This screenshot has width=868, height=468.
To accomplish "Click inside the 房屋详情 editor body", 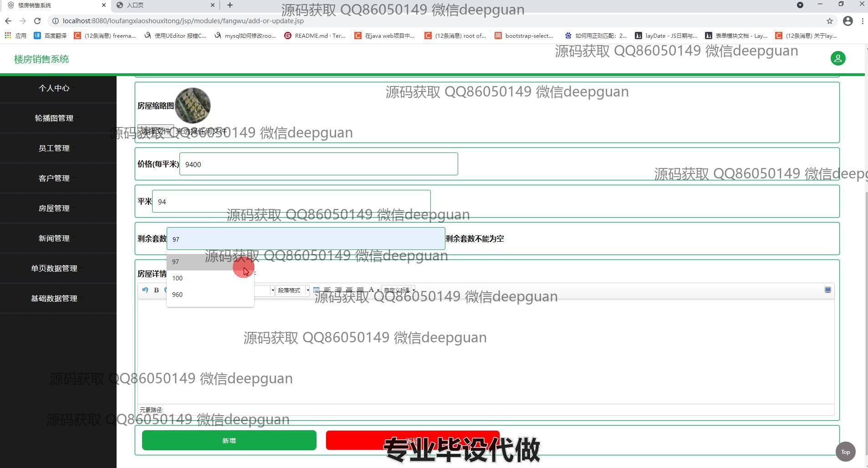I will coord(486,351).
